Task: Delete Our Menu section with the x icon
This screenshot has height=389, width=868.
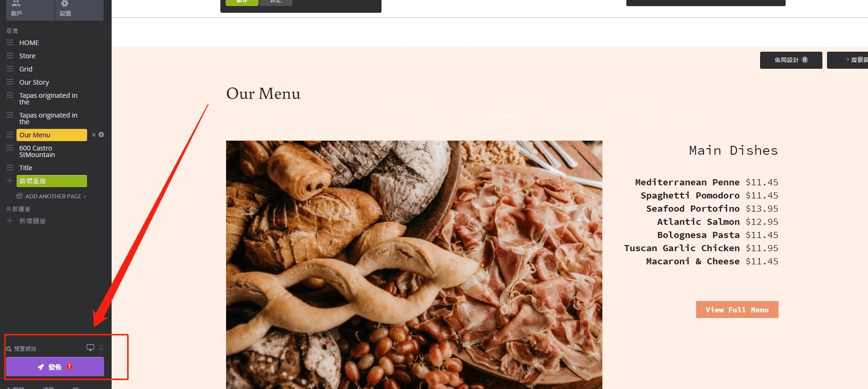Action: 94,135
